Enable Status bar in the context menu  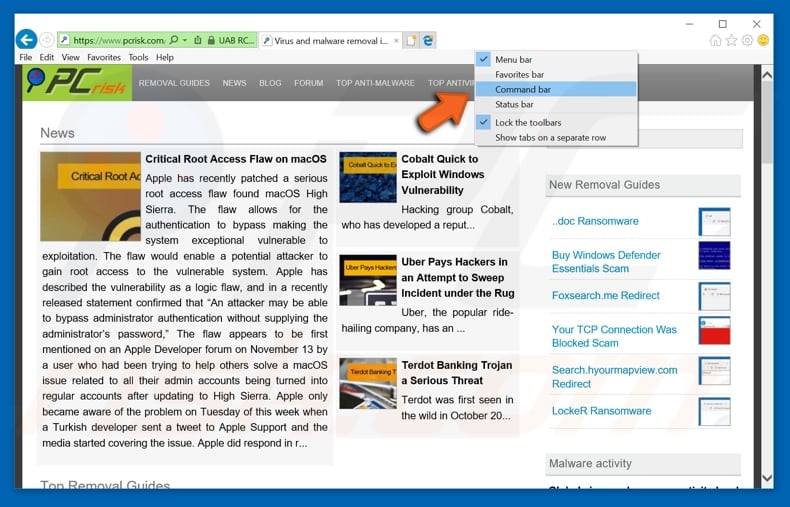pos(556,104)
